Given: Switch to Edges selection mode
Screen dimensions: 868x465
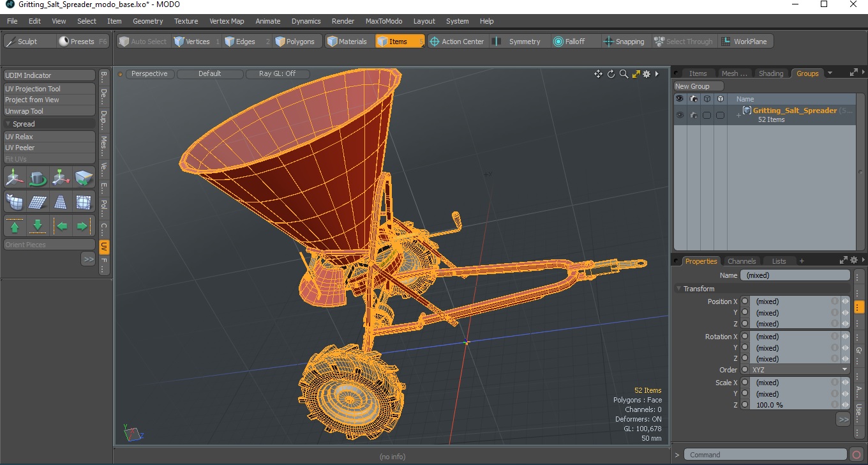Looking at the screenshot, I should point(247,42).
